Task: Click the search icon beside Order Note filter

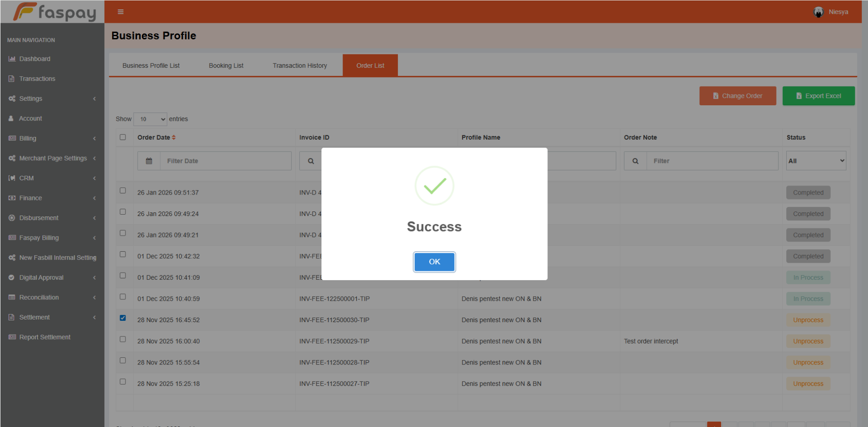Action: pyautogui.click(x=635, y=161)
